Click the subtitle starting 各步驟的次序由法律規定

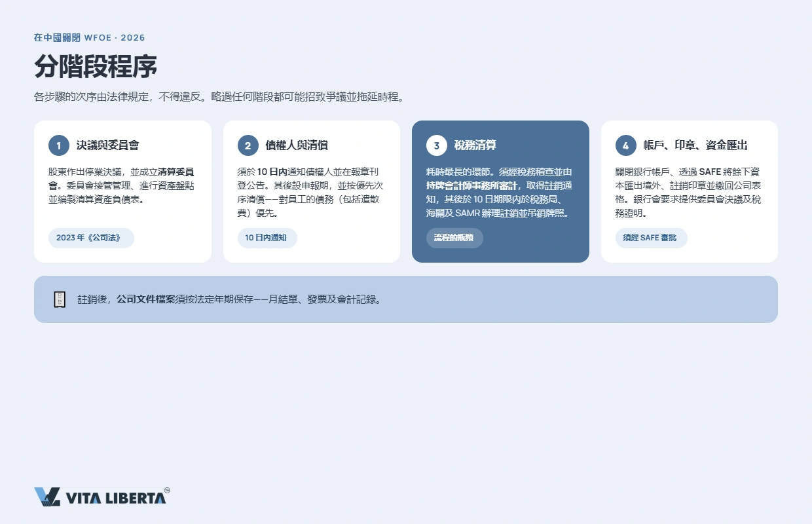click(x=219, y=97)
